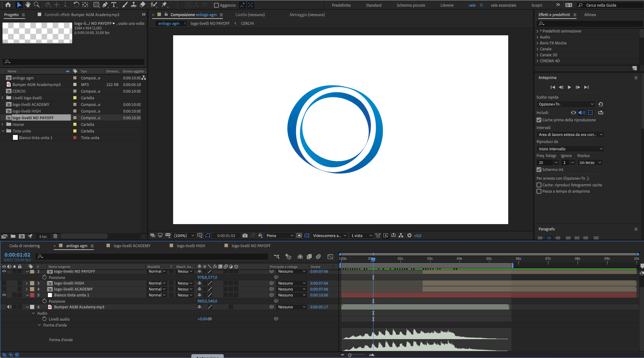The width and height of the screenshot is (644, 358).
Task: Select the Text tool
Action: point(114,5)
